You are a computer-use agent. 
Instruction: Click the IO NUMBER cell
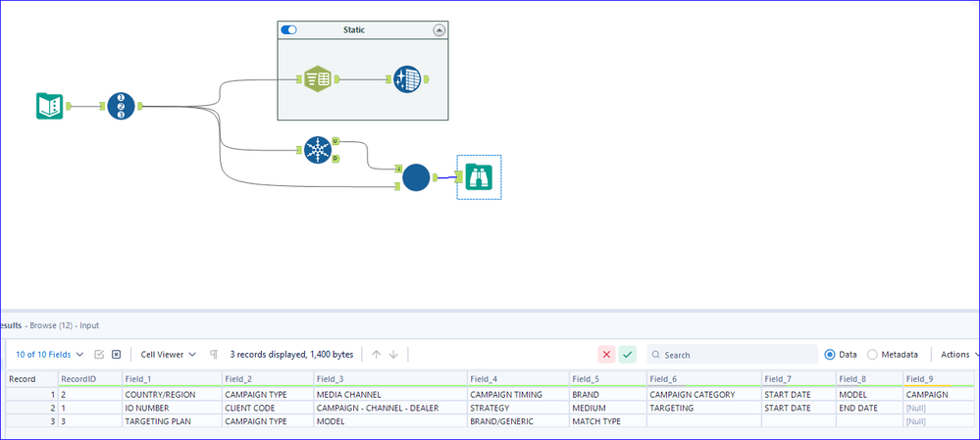[172, 409]
